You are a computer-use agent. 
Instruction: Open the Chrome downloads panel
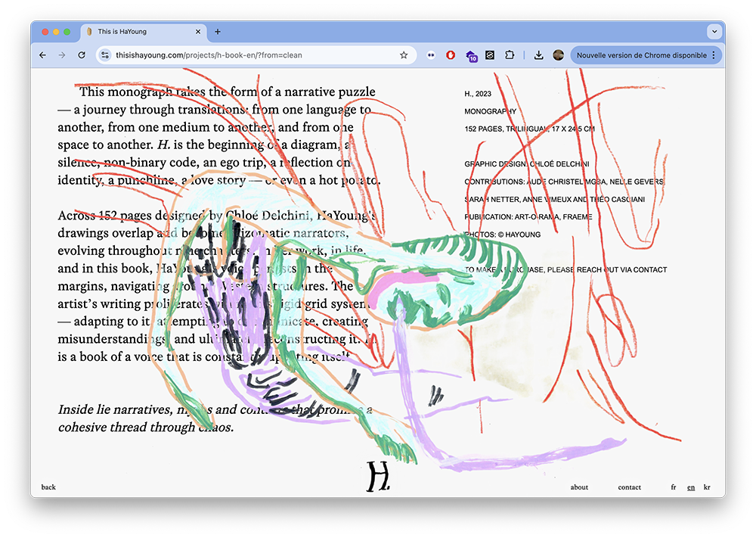[538, 55]
